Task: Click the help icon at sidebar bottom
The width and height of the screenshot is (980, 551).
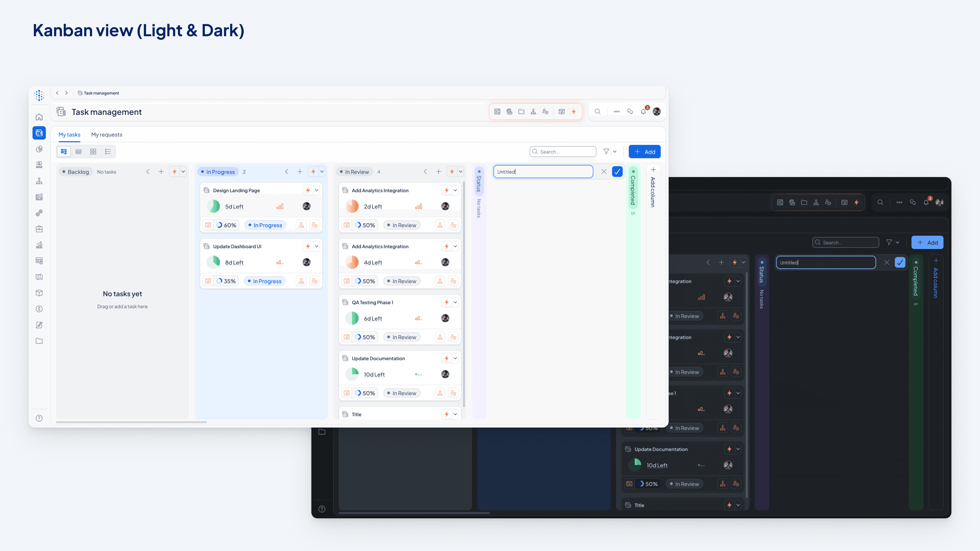Action: coord(39,418)
